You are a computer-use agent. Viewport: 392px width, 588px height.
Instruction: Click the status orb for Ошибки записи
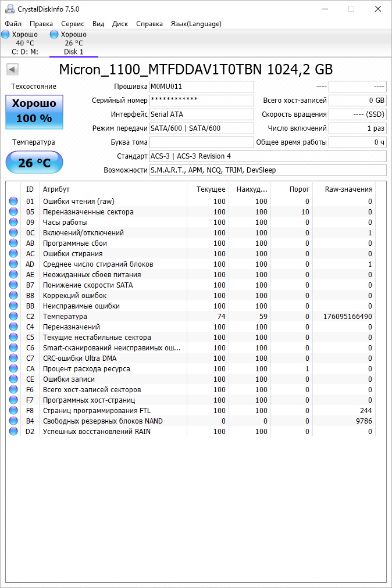point(13,379)
